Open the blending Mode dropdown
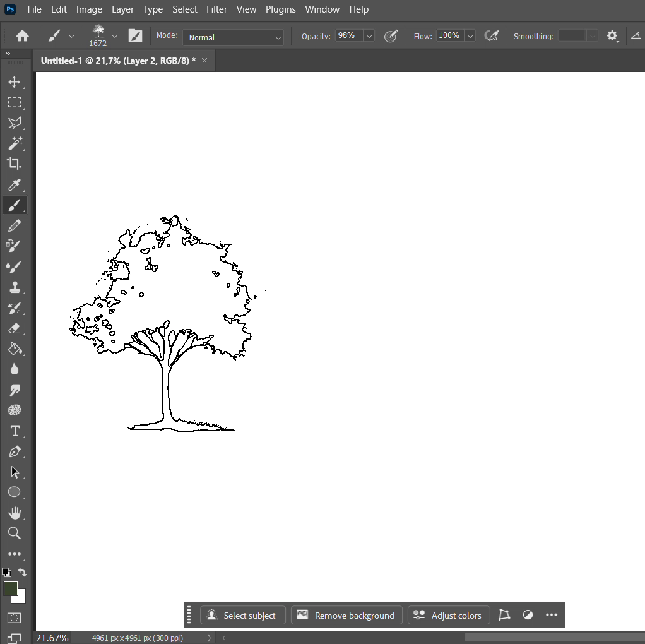This screenshot has height=644, width=645. click(234, 37)
